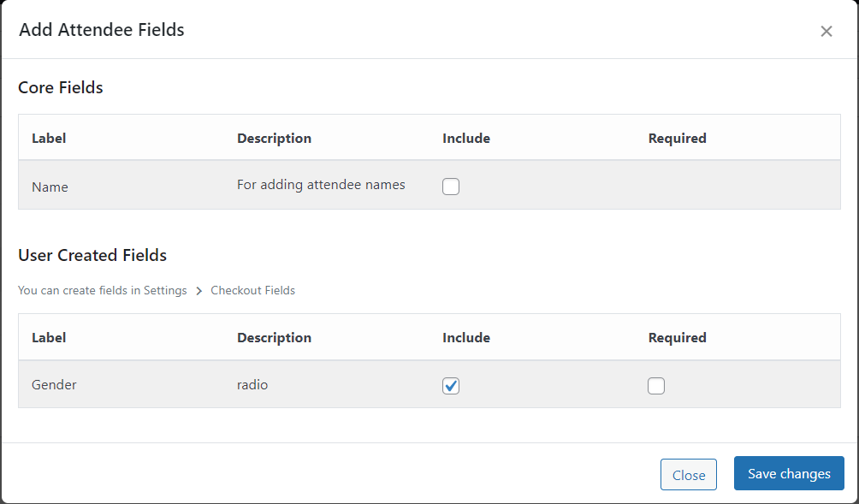Click Required header in User Created Fields table

tap(677, 338)
